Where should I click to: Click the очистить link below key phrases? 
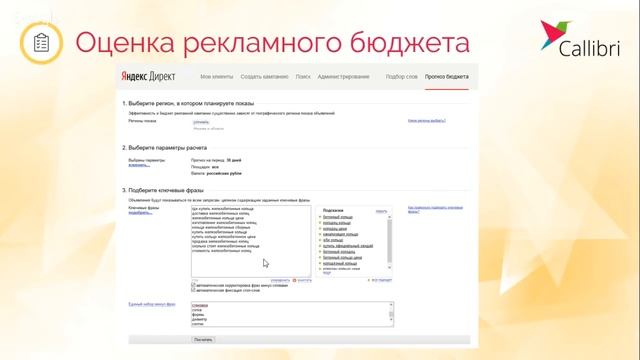click(x=304, y=280)
